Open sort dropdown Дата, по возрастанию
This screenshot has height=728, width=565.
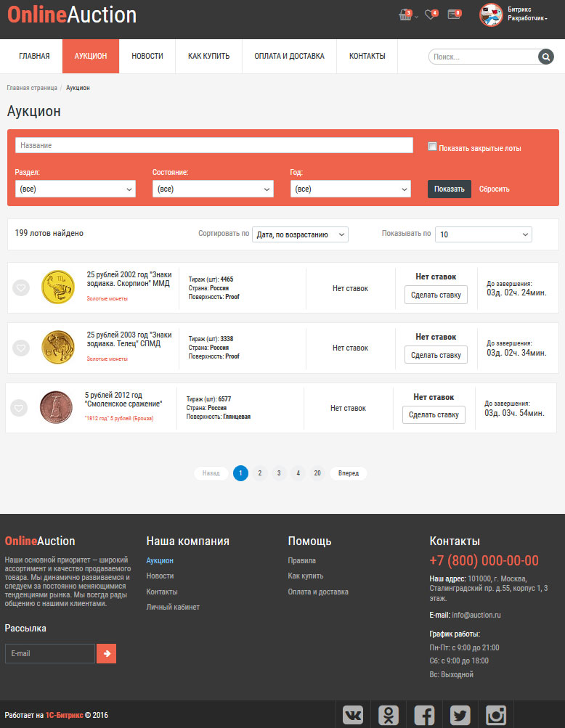coord(300,234)
